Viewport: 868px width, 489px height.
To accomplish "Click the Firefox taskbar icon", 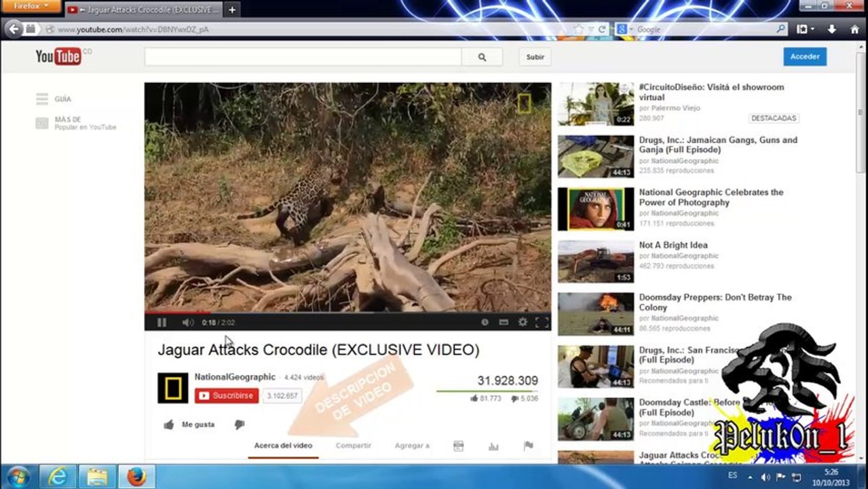I will (x=136, y=477).
